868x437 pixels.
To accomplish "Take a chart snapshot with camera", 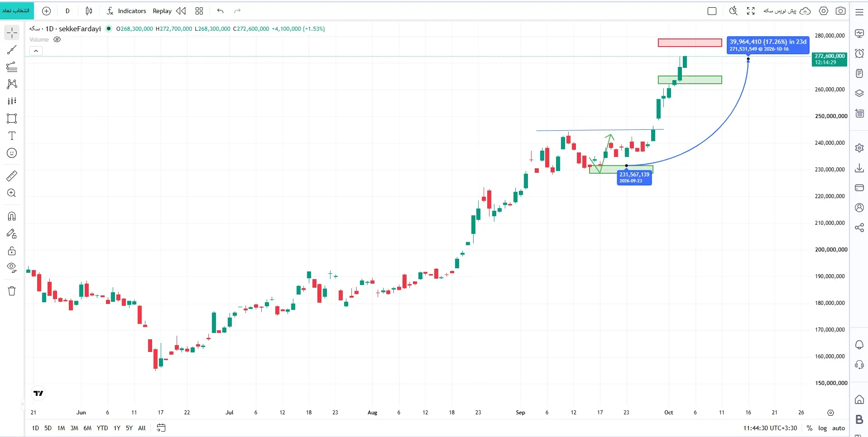I will [841, 11].
